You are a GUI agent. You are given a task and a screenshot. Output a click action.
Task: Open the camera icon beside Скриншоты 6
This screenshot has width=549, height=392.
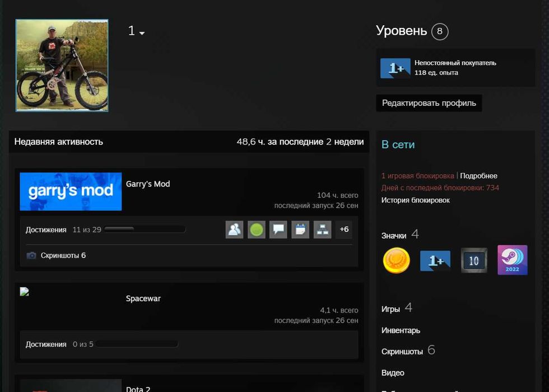(x=31, y=255)
